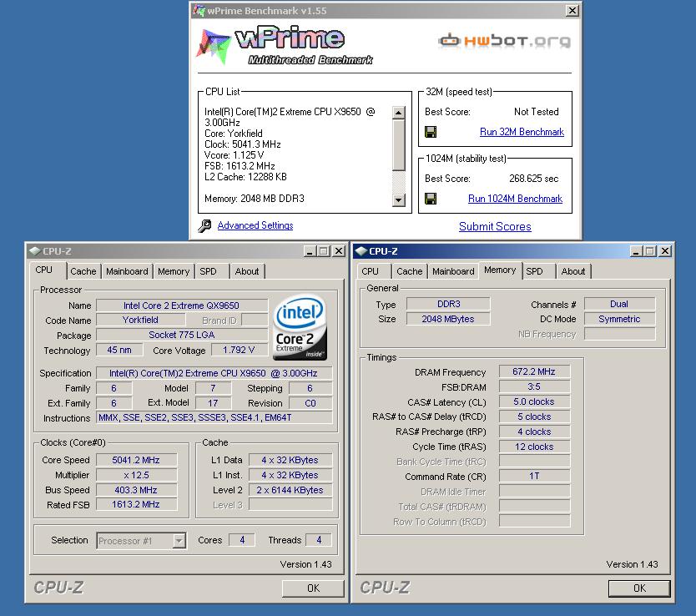The height and width of the screenshot is (616, 696).
Task: Click the Core Speed value 5041.2 MHz
Action: coord(136,460)
